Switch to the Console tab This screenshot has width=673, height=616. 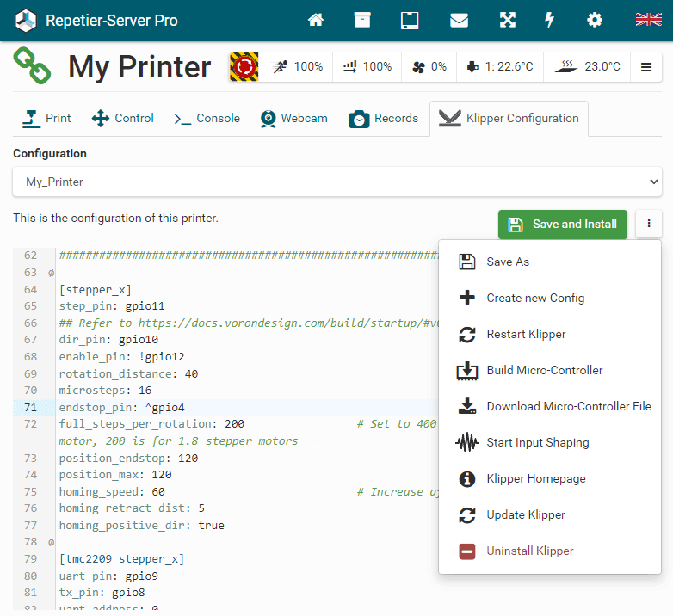pos(207,119)
